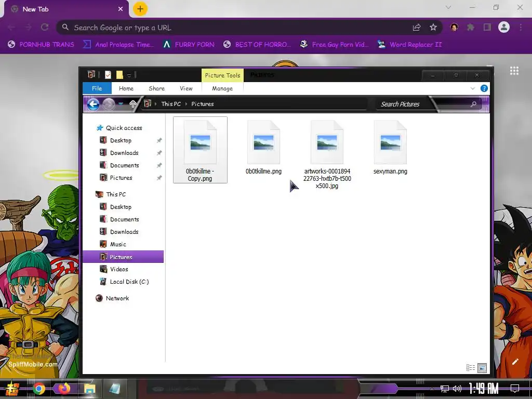
Task: Open Chrome extensions puzzle icon
Action: tap(471, 28)
